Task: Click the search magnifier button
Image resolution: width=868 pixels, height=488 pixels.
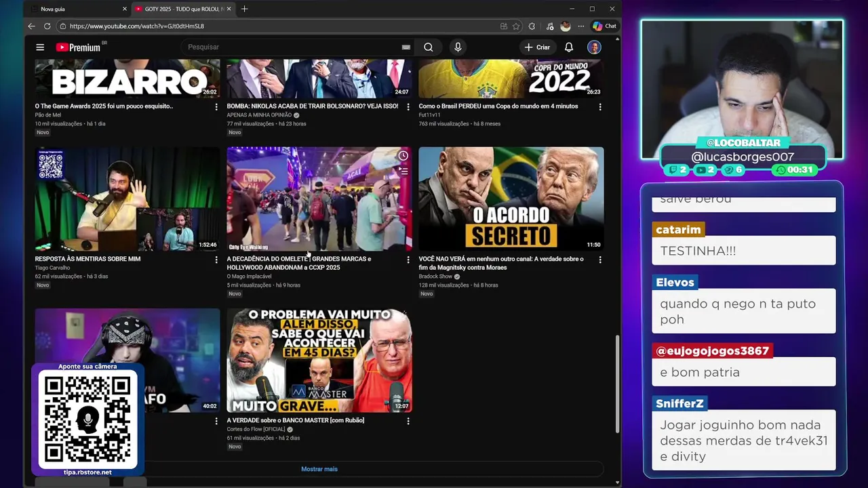Action: (429, 47)
